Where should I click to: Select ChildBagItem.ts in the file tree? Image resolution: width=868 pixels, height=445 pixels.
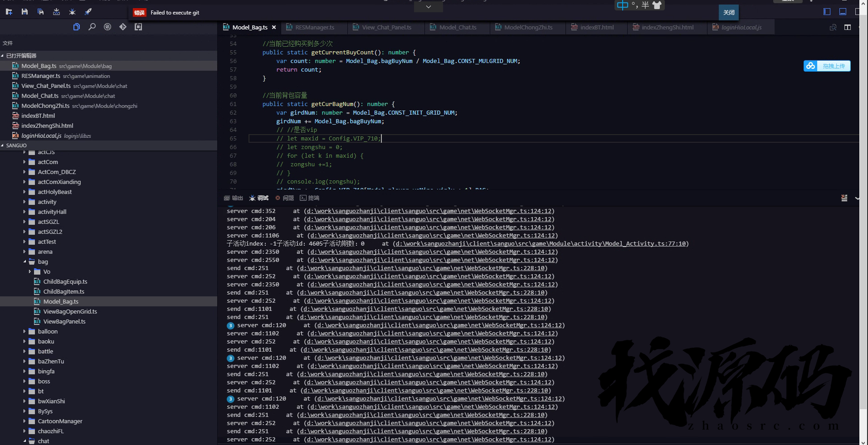coord(63,291)
